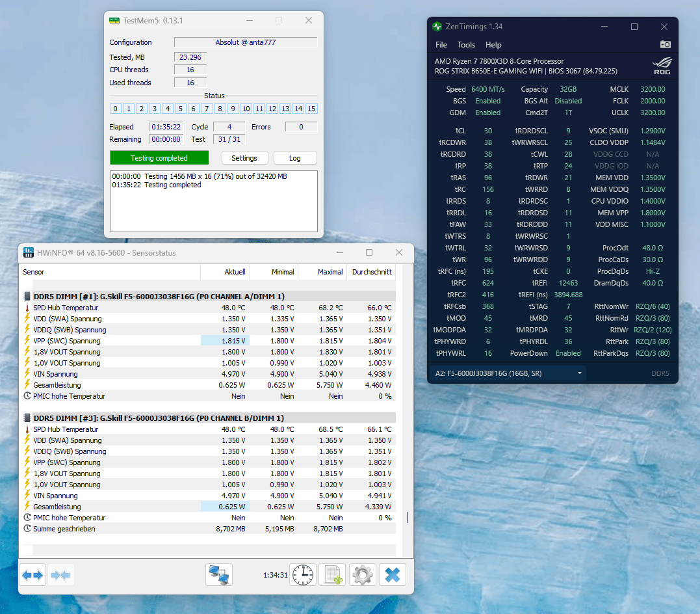Click the HWiNFO Aktuell column header
The width and height of the screenshot is (700, 614).
[225, 272]
